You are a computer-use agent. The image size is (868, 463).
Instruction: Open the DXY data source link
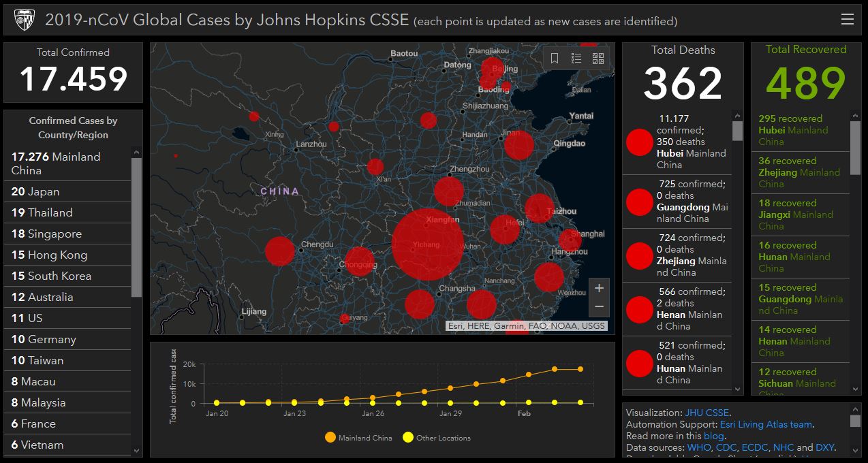(x=826, y=447)
